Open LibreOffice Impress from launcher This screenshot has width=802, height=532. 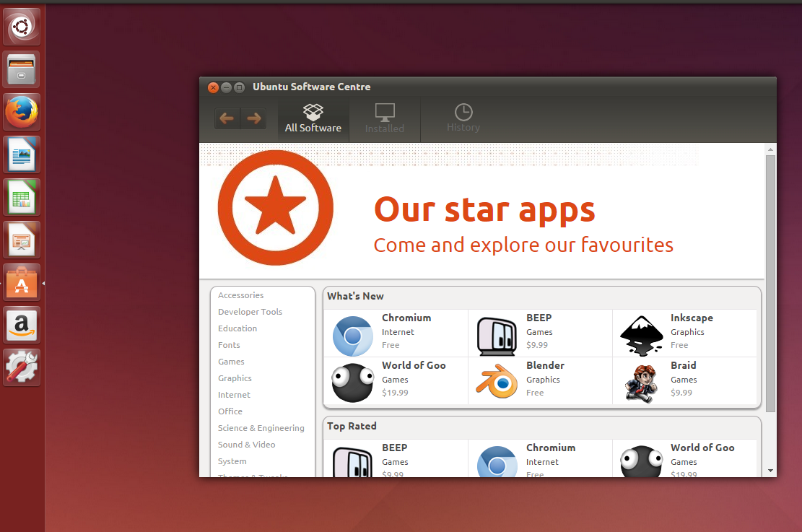pos(22,240)
